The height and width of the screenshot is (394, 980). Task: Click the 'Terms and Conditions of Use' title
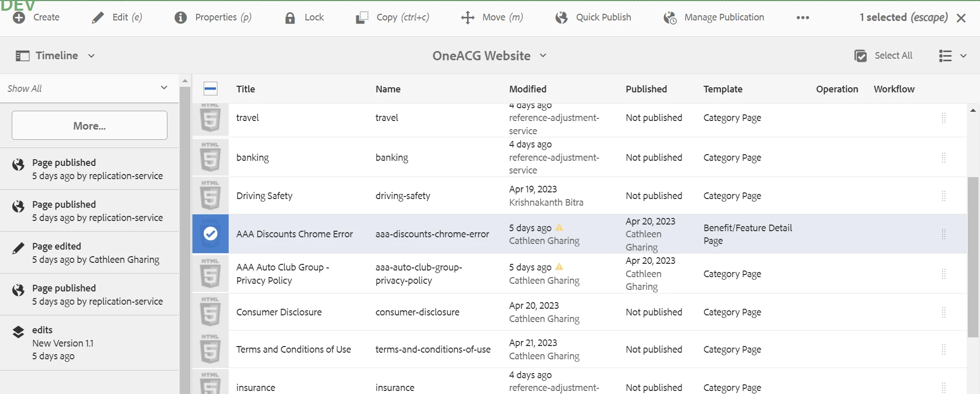293,349
